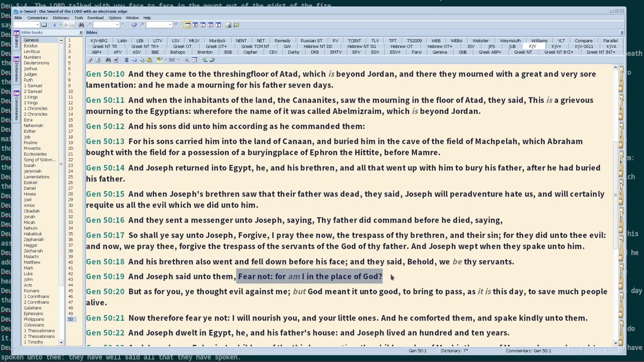Click the Gen 50:20 verse reference

[x=105, y=292]
